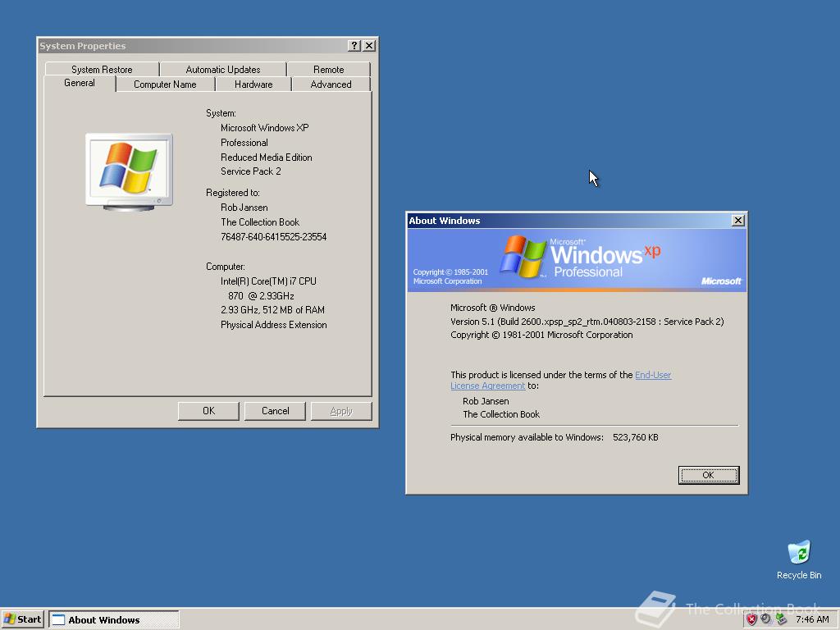Click the physical memory value 523,760 KB
Screen dimensions: 840x630
coord(636,437)
